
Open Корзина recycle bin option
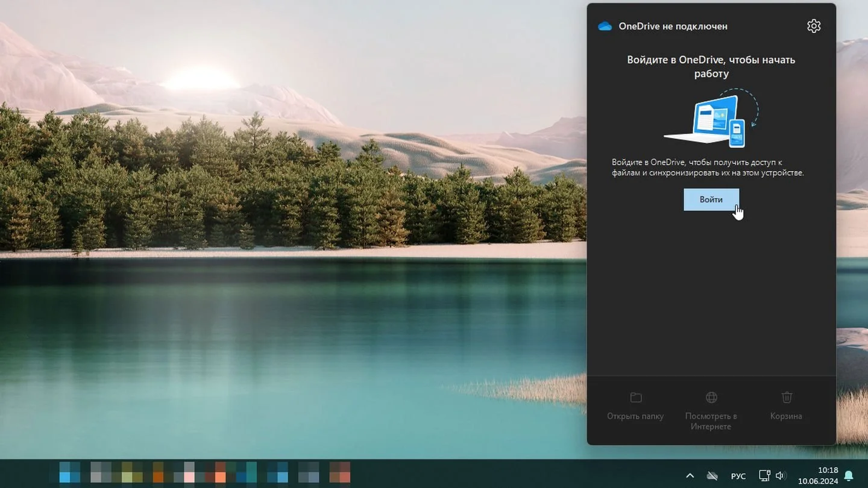786,406
